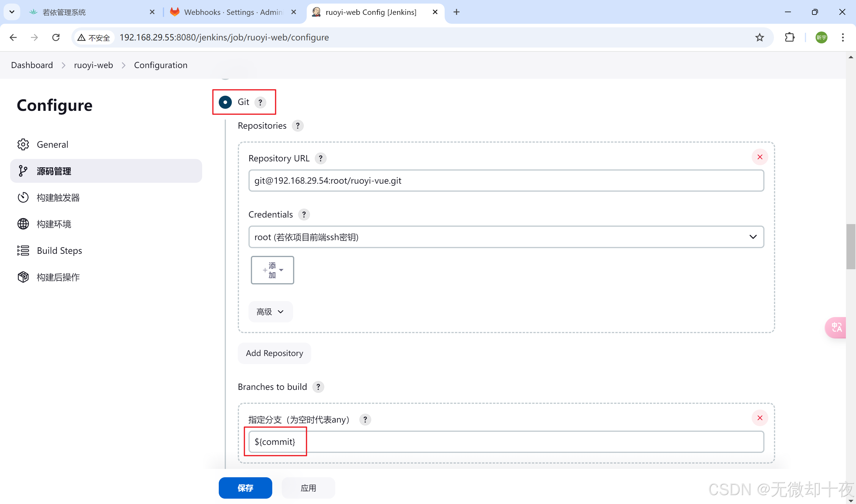
Task: Click the page vertical scrollbar thumb
Action: [850, 246]
